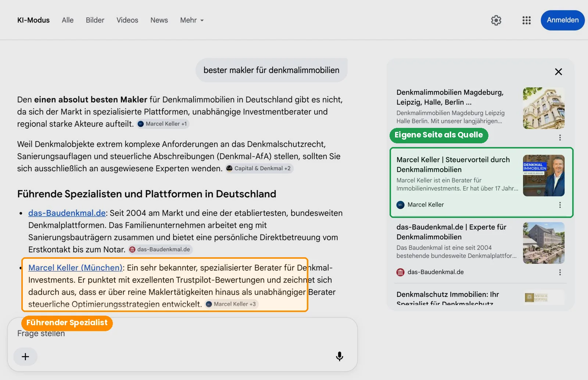Viewport: 588px width, 380px height.
Task: Click the Marcel Keller +3 source chip
Action: pos(231,304)
